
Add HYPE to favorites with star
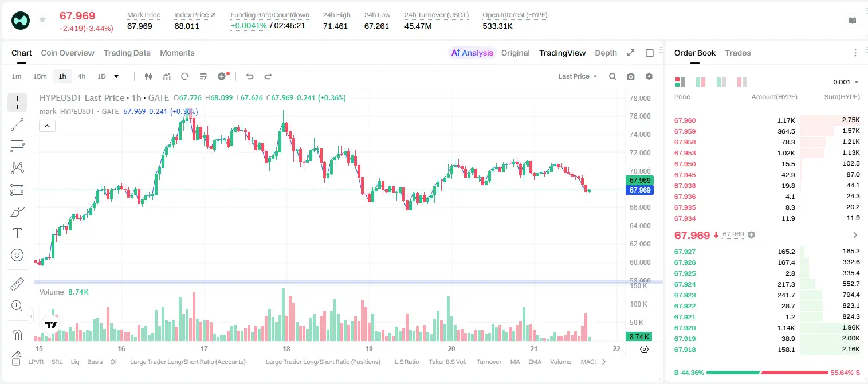pos(42,20)
